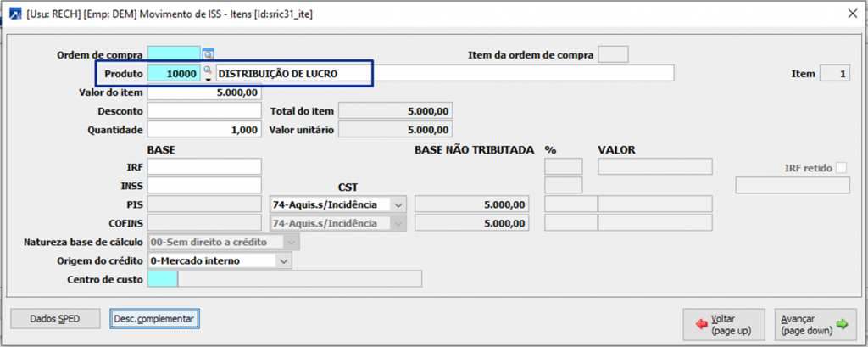This screenshot has width=868, height=347.
Task: Click the application logo in title bar
Action: click(x=16, y=14)
